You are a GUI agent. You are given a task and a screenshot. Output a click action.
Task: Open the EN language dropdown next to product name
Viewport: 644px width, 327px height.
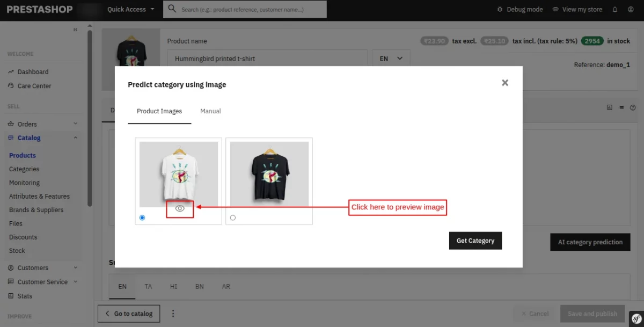pyautogui.click(x=391, y=58)
